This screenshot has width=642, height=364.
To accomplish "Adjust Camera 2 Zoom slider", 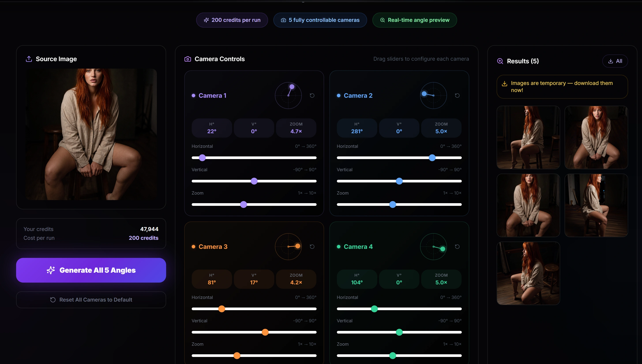I will click(399, 205).
